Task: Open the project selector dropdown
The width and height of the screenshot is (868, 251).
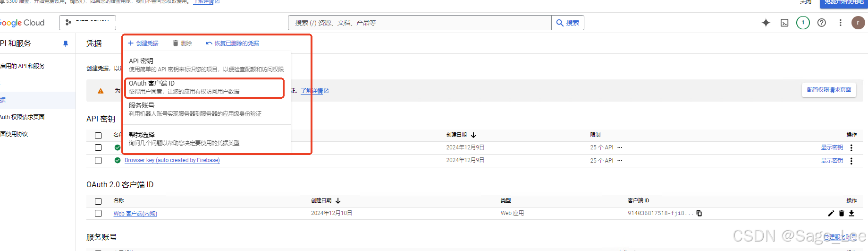Action: pyautogui.click(x=87, y=22)
